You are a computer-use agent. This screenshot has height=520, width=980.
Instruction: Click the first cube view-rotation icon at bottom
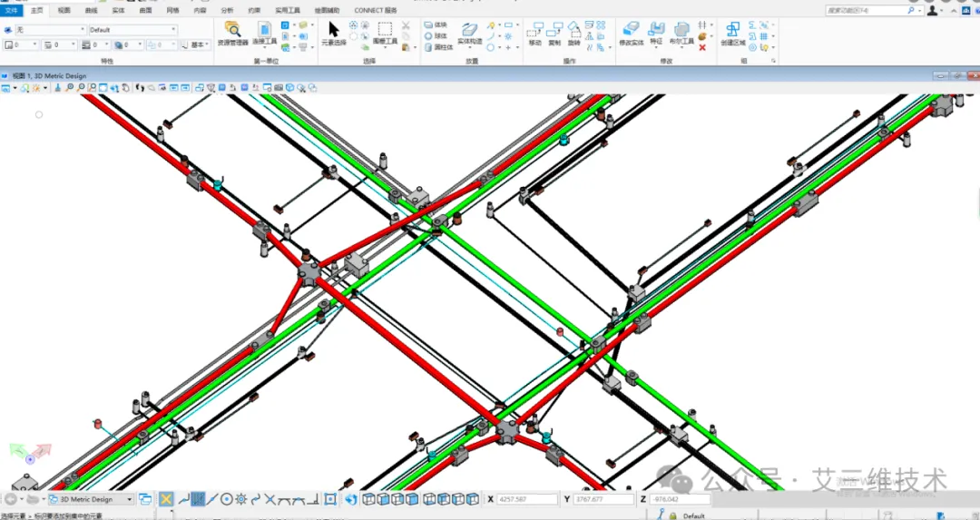pos(368,499)
